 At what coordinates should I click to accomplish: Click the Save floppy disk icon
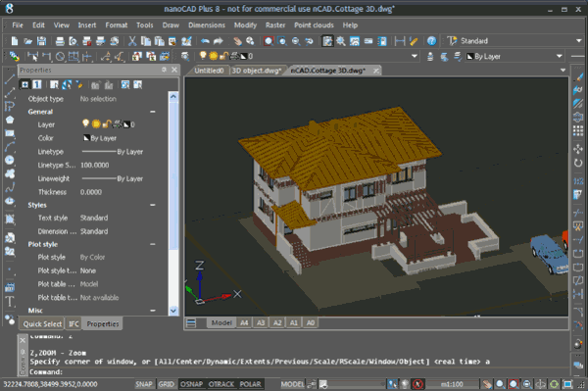[x=41, y=41]
